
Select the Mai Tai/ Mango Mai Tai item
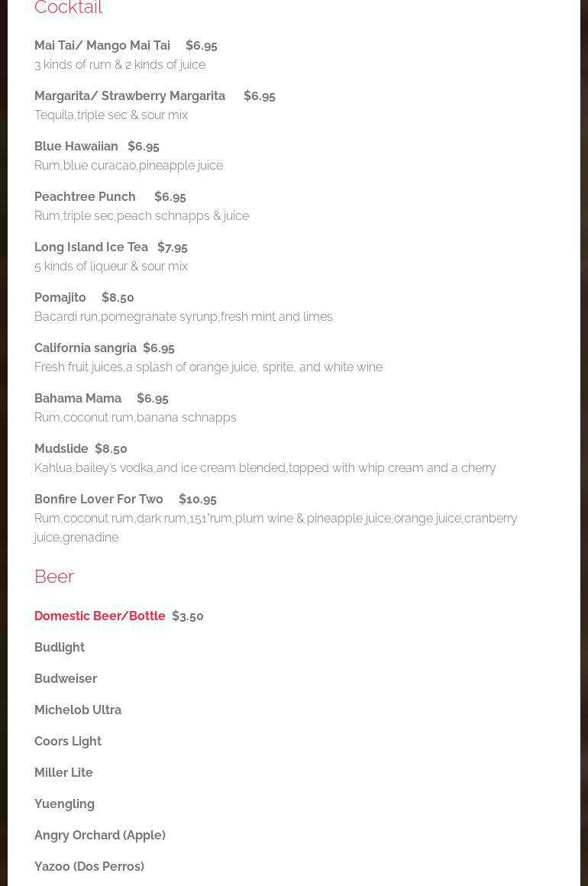point(102,45)
